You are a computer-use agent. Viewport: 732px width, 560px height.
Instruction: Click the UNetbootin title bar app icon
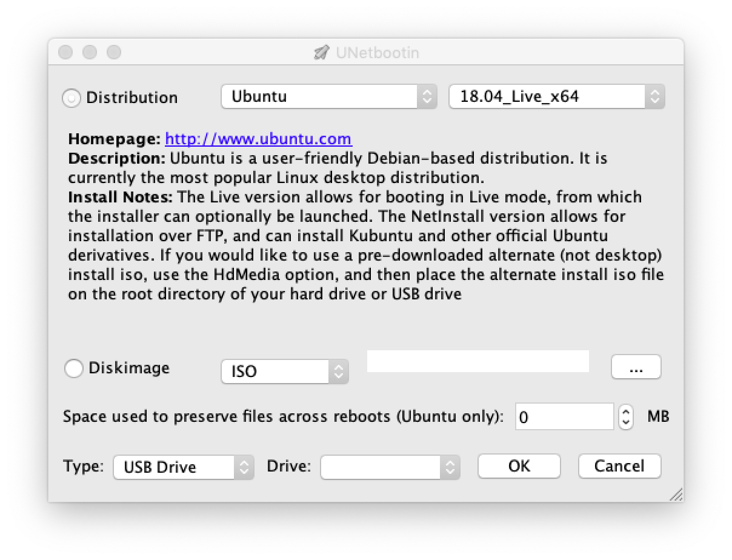[x=321, y=53]
